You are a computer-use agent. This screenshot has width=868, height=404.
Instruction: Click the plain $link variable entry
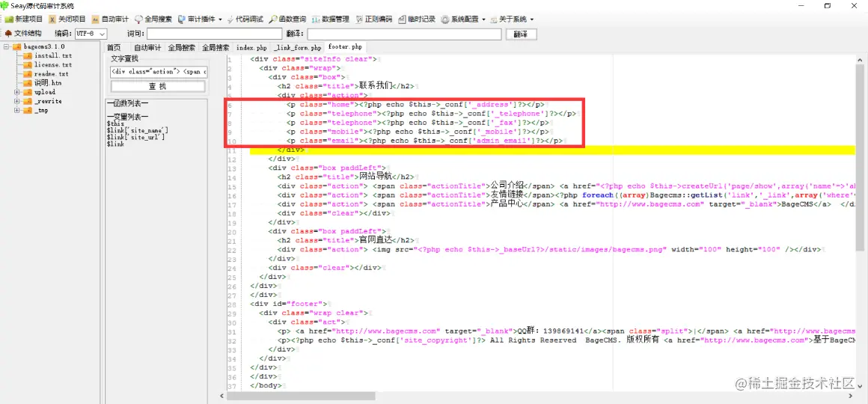(115, 144)
